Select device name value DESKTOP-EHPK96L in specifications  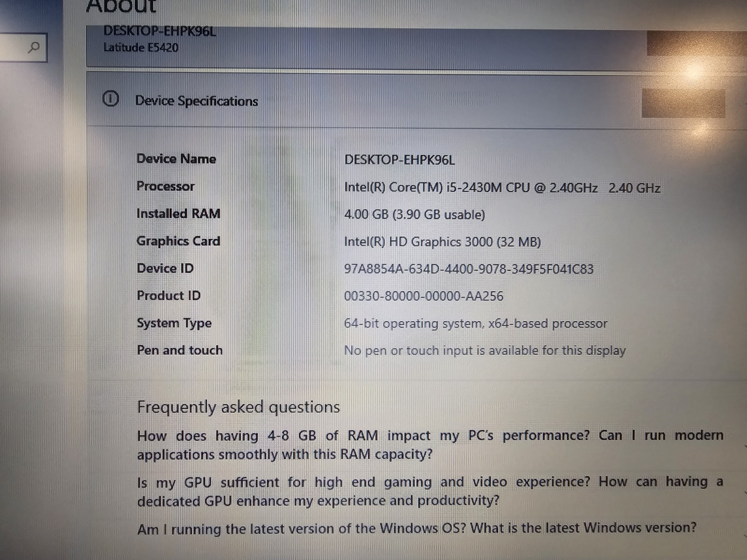tap(399, 160)
